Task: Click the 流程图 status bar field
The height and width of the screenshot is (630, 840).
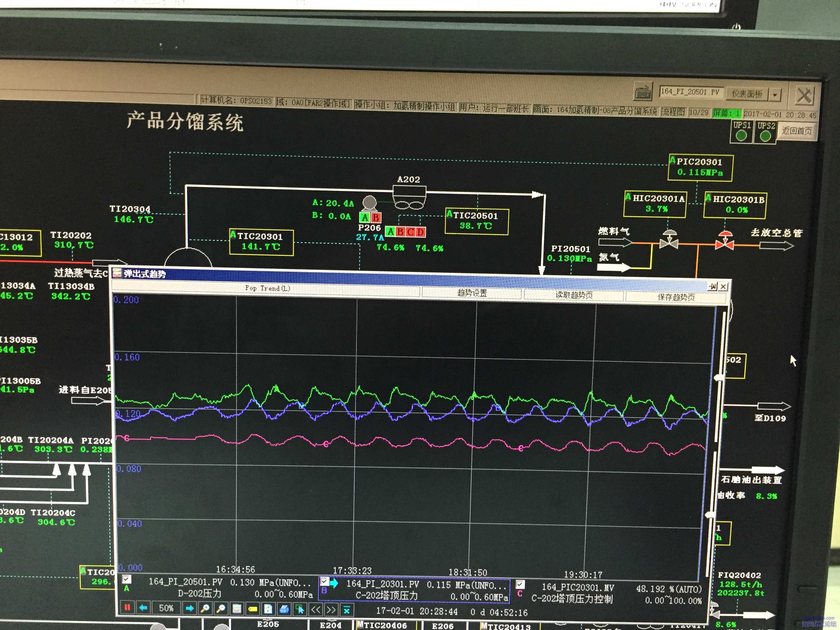Action: coord(673,112)
